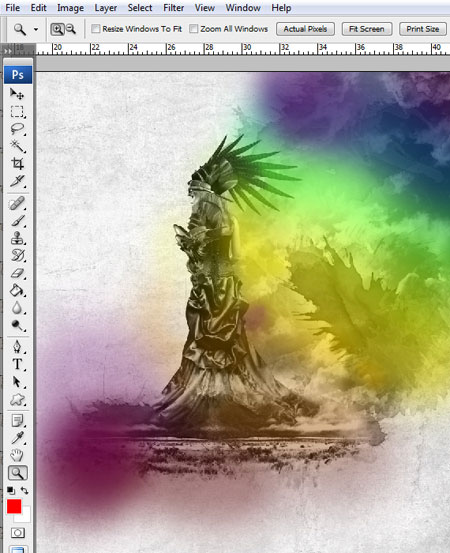The width and height of the screenshot is (450, 553).
Task: Open the Select menu
Action: point(140,8)
